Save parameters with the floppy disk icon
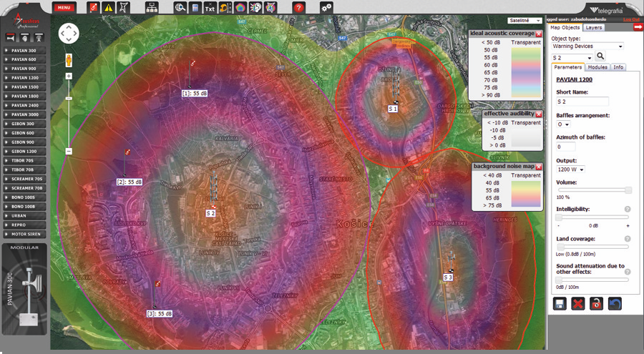The width and height of the screenshot is (644, 354). (x=560, y=304)
